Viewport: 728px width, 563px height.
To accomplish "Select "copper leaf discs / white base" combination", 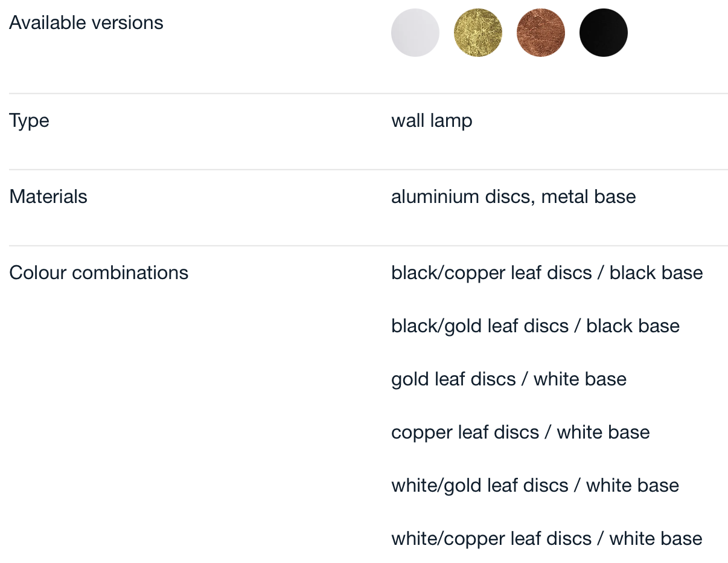I will 520,433.
